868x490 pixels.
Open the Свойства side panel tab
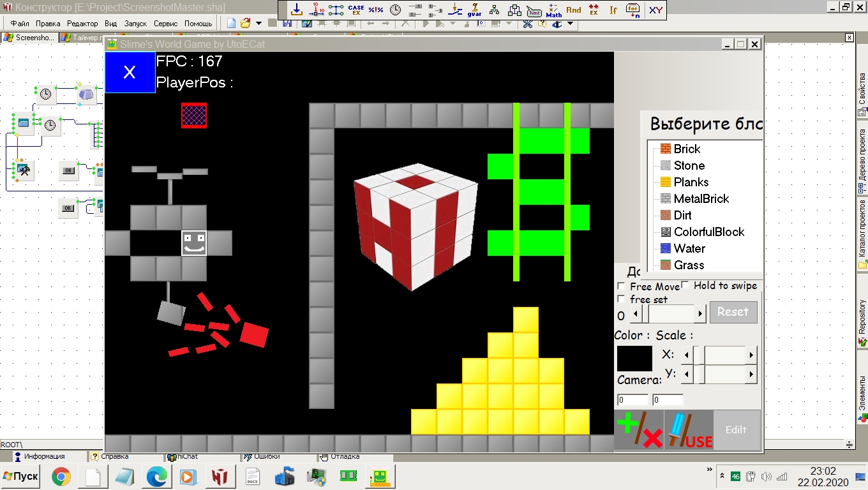[862, 95]
